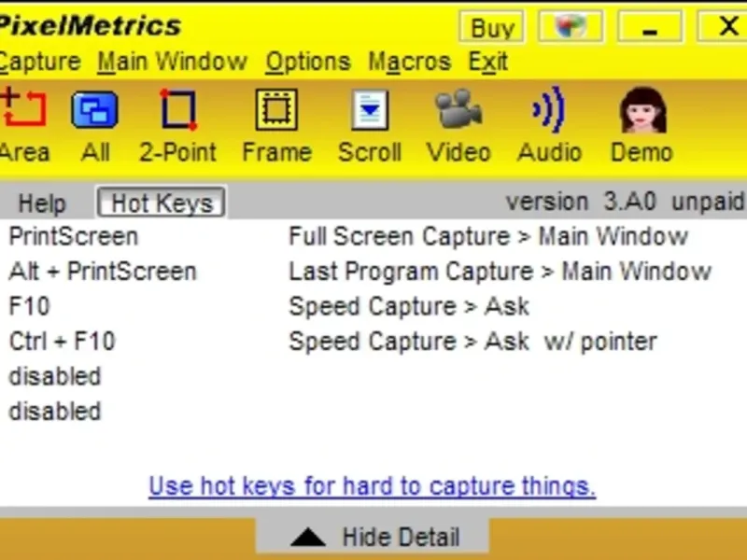Click the second disabled hot key entry

[x=55, y=412]
